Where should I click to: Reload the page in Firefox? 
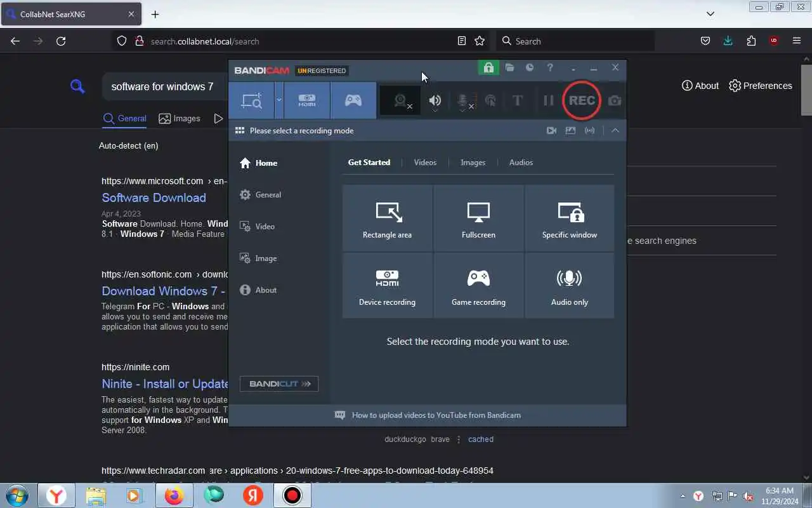click(x=61, y=41)
